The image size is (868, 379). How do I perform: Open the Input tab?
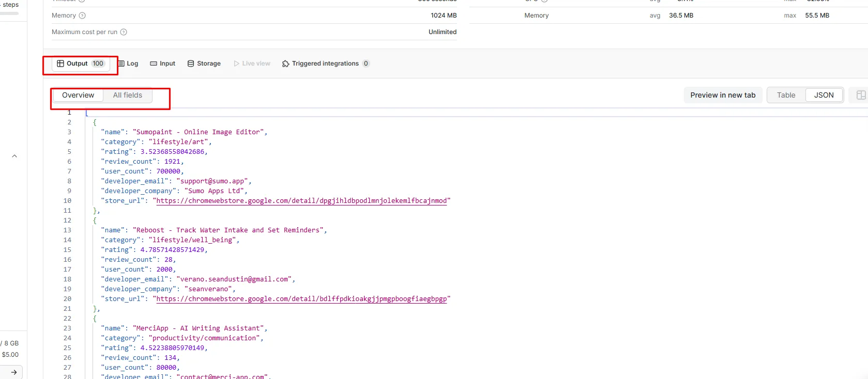pos(163,64)
